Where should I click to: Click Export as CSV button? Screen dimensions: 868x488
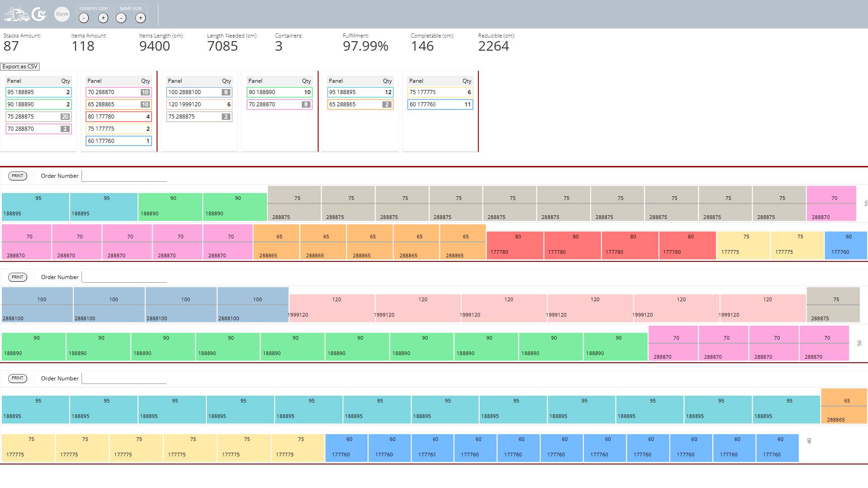point(20,66)
